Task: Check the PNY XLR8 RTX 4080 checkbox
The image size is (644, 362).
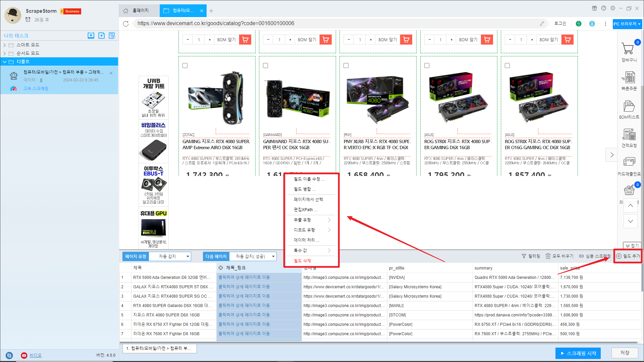Action: click(346, 66)
